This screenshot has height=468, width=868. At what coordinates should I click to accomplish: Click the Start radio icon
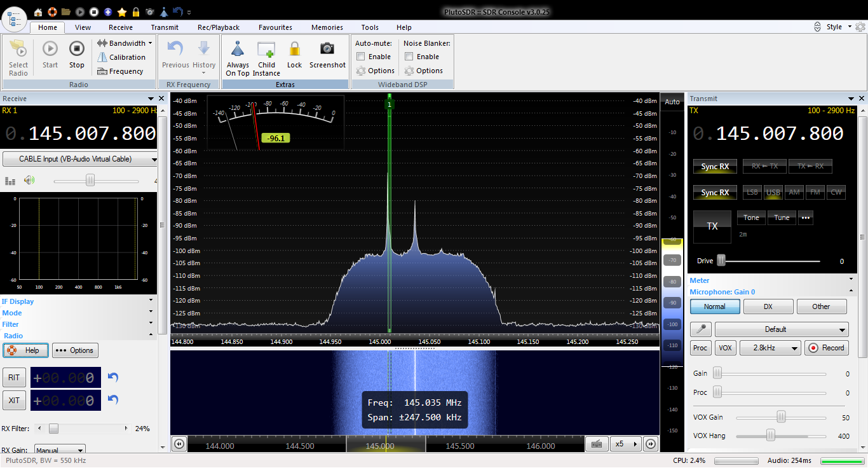(50, 49)
